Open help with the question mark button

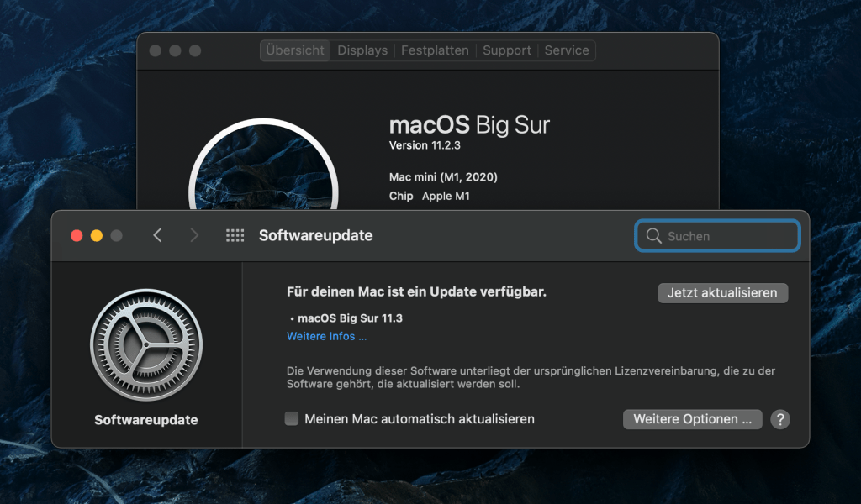780,419
